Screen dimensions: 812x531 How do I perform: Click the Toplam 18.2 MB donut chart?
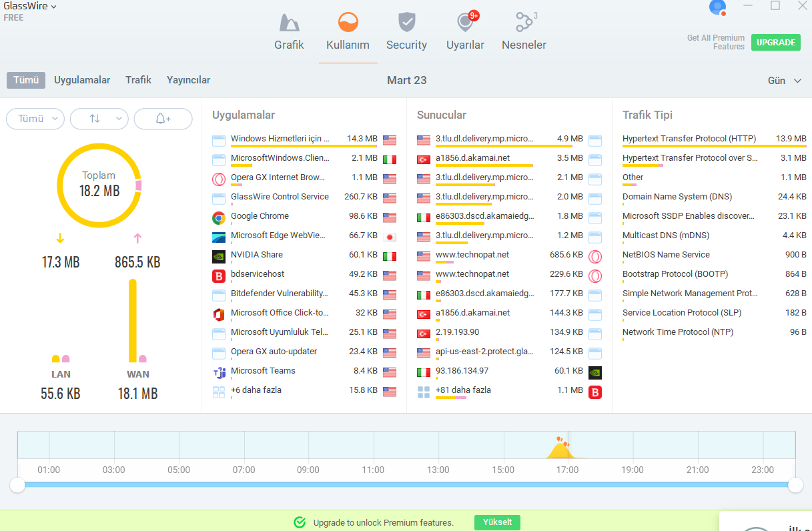coord(100,185)
